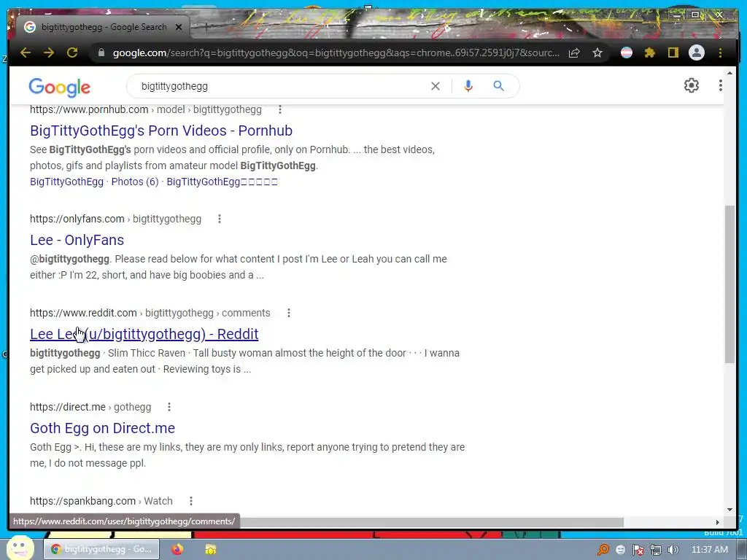Click the grey face tray icon
Viewport: 747px width, 560px height.
(x=620, y=550)
